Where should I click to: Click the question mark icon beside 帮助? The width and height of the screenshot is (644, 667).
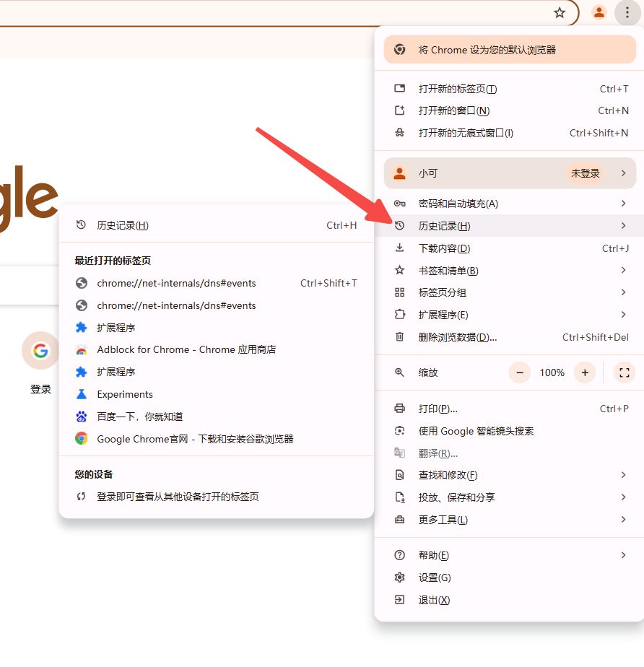399,555
